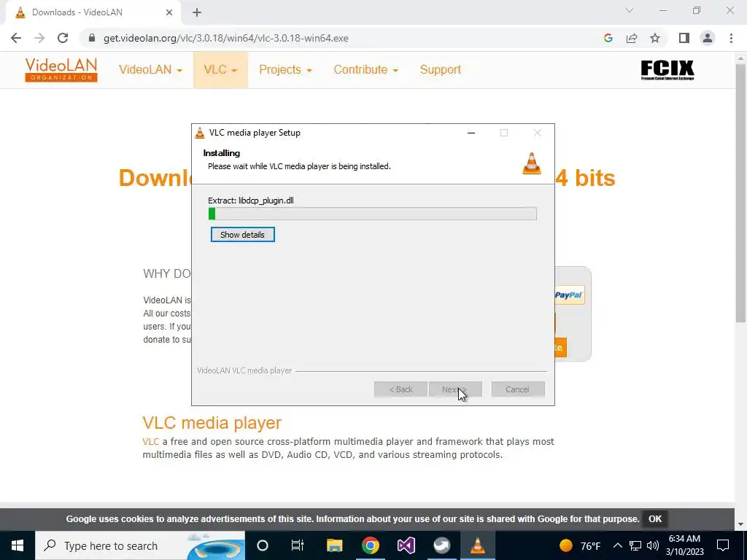The width and height of the screenshot is (747, 560).
Task: Click the Back button in VLC Setup
Action: click(x=400, y=389)
